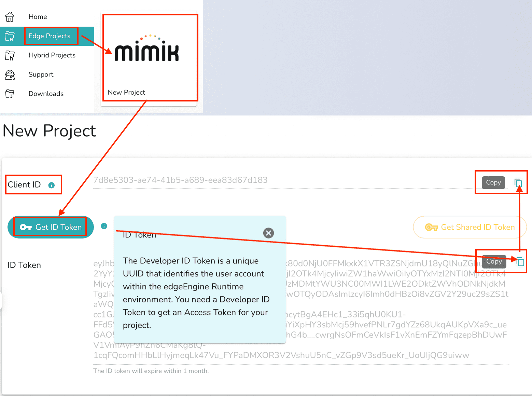The width and height of the screenshot is (532, 396).
Task: Click the key icon on Get ID Token
Action: point(26,227)
